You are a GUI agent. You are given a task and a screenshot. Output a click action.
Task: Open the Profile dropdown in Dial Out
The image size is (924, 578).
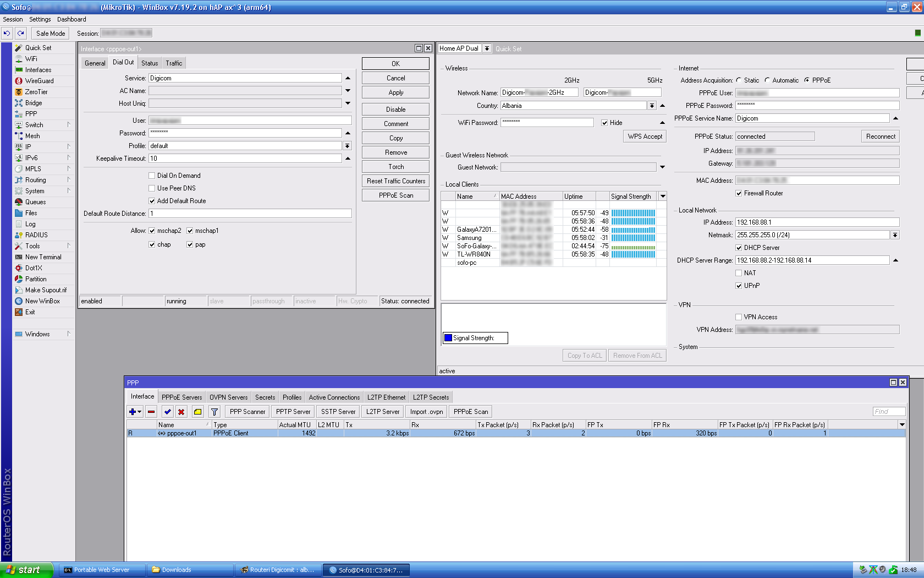[x=347, y=146]
